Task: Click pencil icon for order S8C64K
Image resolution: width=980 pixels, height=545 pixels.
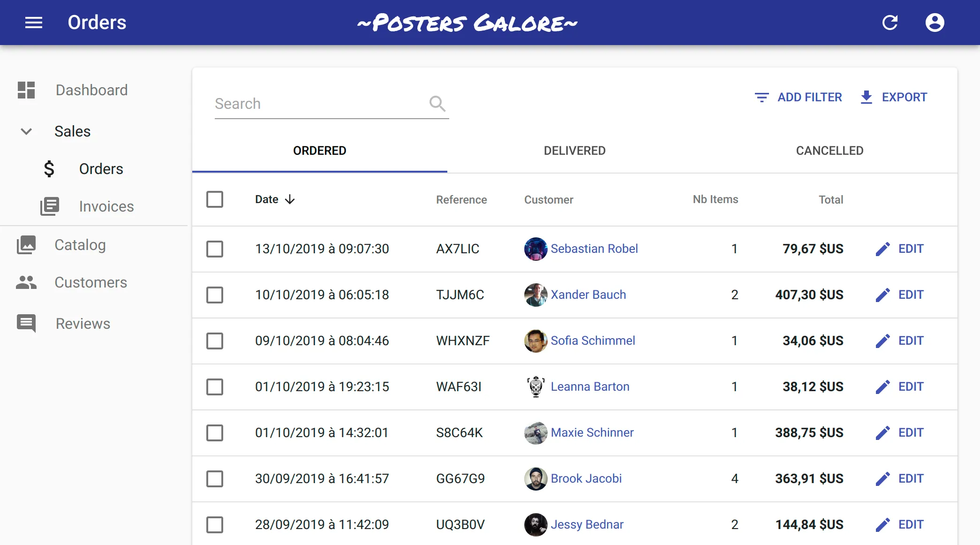Action: tap(883, 433)
